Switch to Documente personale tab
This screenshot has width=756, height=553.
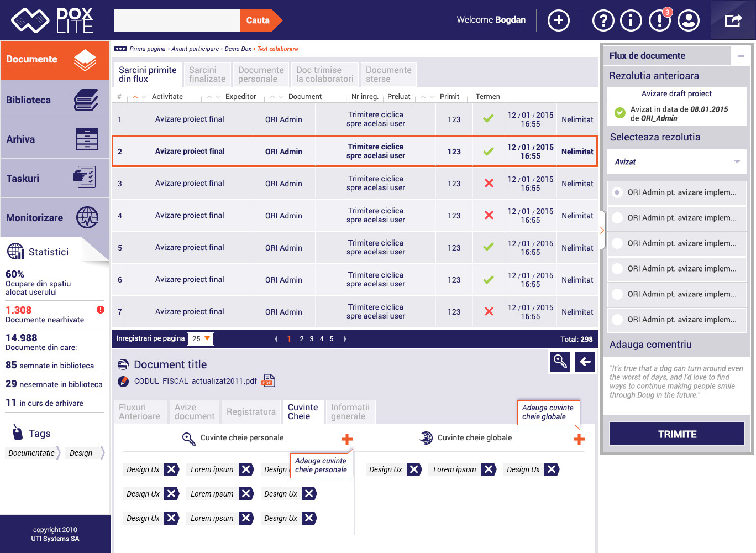click(x=261, y=75)
